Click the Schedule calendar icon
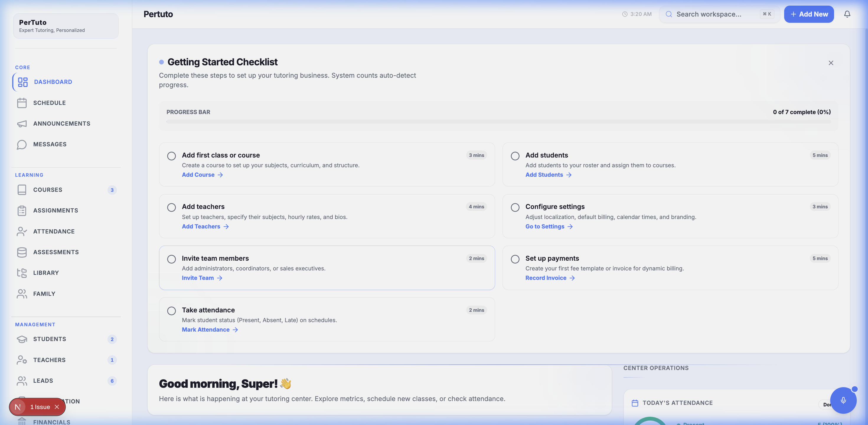Image resolution: width=868 pixels, height=425 pixels. pyautogui.click(x=22, y=103)
